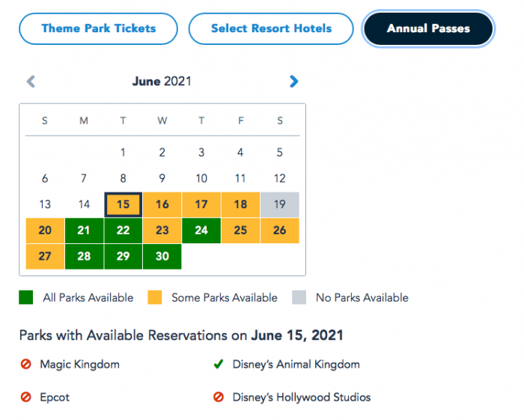
Task: Pick June 30 on the calendar
Action: click(162, 256)
